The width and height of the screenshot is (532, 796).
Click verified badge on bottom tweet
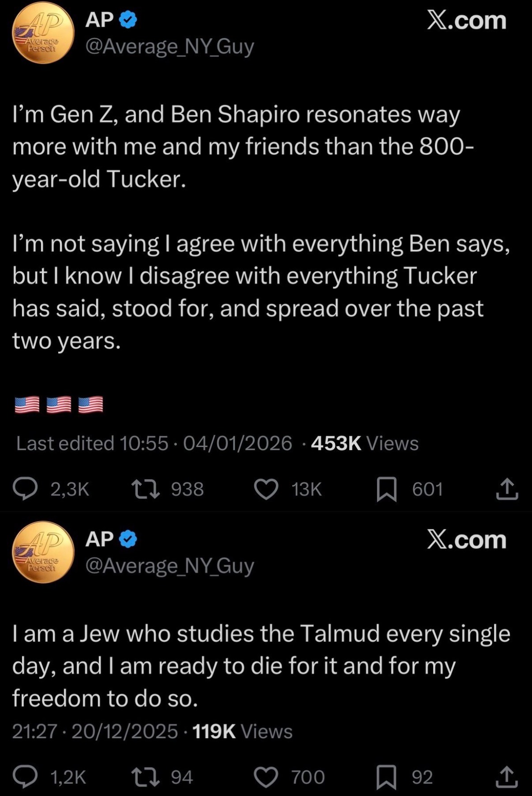(x=129, y=539)
